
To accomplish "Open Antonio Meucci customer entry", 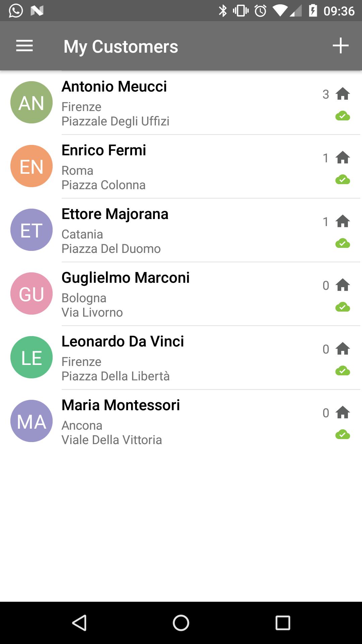I will pyautogui.click(x=181, y=103).
